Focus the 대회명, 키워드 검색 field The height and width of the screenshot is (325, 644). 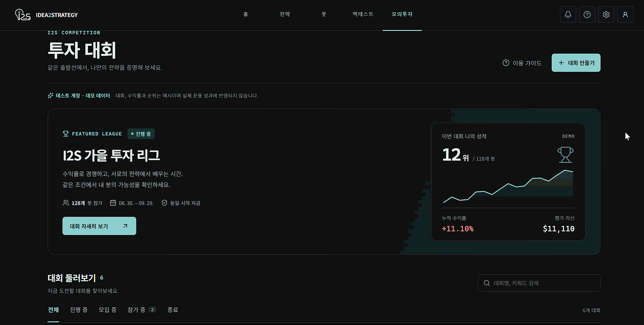(x=539, y=283)
